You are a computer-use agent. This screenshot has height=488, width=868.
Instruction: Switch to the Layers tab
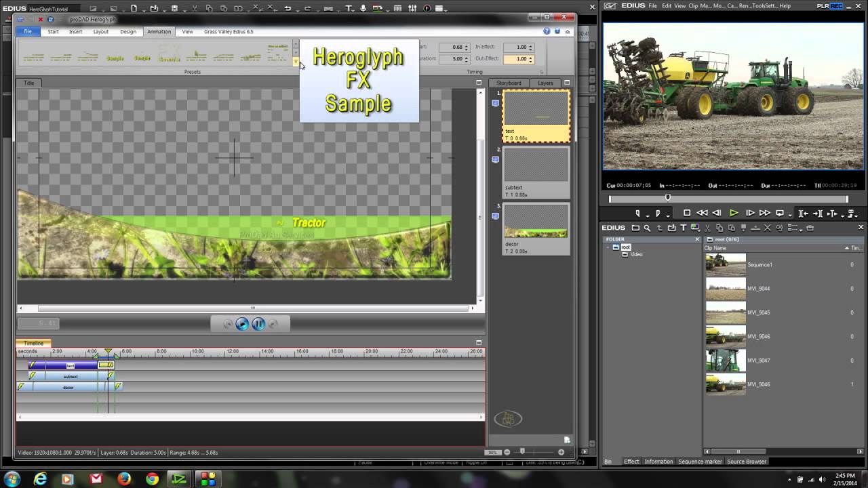click(545, 83)
